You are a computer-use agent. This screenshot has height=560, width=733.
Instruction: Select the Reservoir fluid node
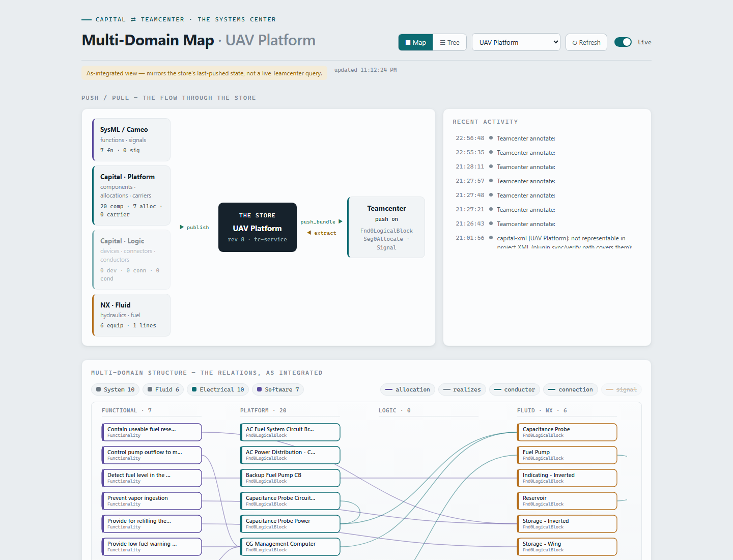click(567, 501)
